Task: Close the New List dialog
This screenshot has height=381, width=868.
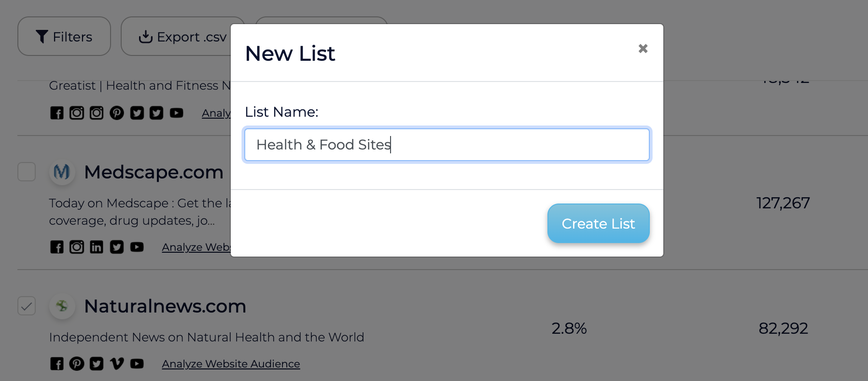Action: pyautogui.click(x=643, y=49)
